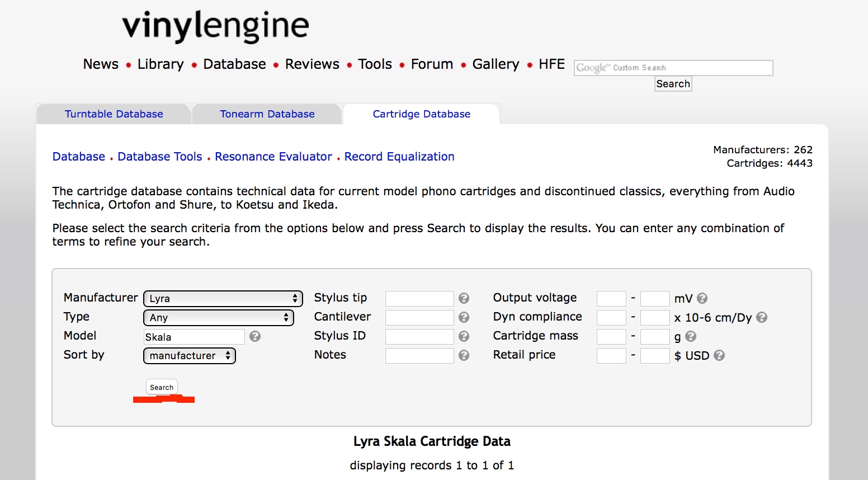This screenshot has width=868, height=480.
Task: Click help icon next to Stylus tip field
Action: [464, 298]
